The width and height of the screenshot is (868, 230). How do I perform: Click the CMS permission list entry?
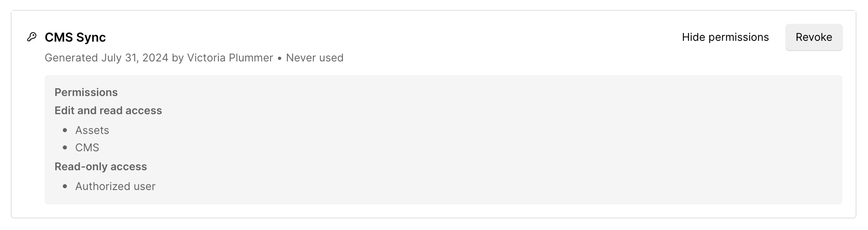[x=87, y=148]
